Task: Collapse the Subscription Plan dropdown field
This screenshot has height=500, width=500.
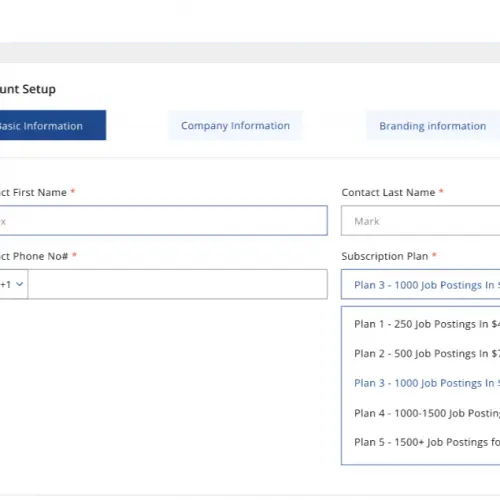Action: point(421,284)
